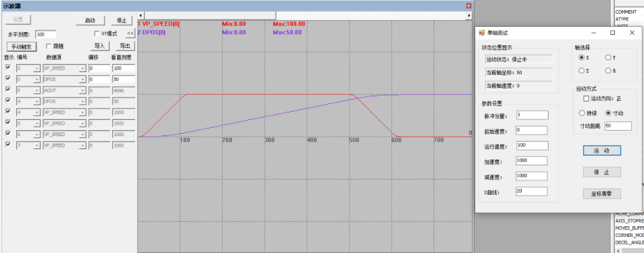
Task: Open data source dropdown for channel numbered 7
Action: point(82,146)
